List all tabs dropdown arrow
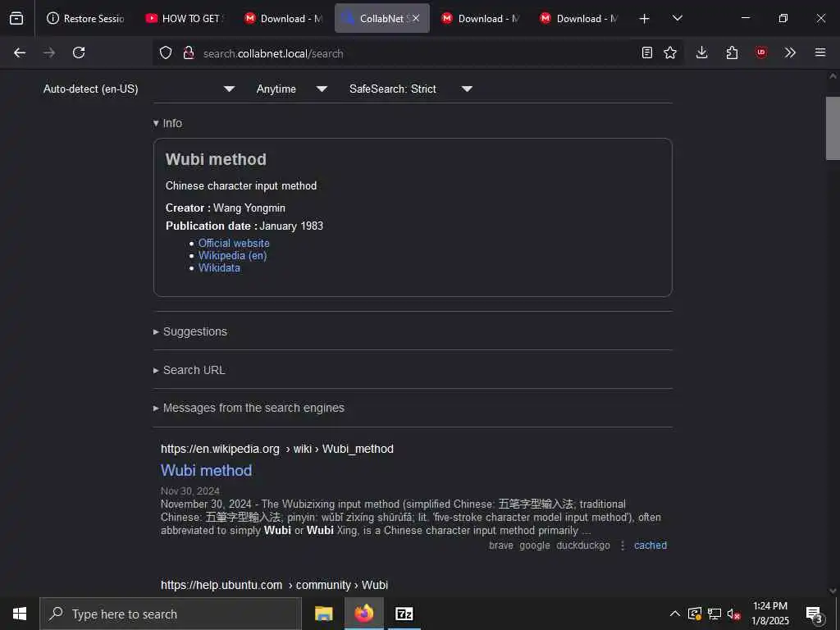Screen dimensions: 840x630 click(678, 18)
